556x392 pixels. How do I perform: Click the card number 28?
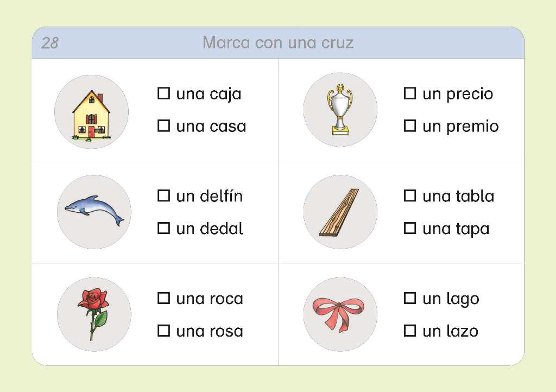tap(50, 43)
